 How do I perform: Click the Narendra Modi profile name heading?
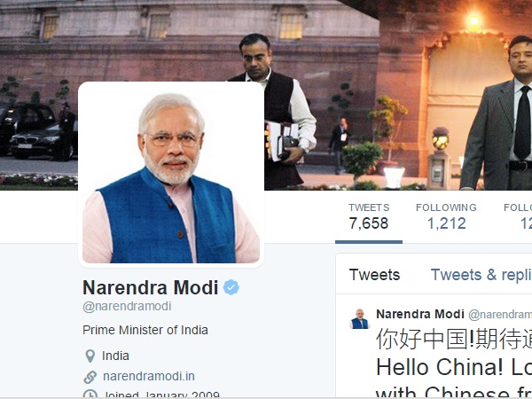click(151, 287)
